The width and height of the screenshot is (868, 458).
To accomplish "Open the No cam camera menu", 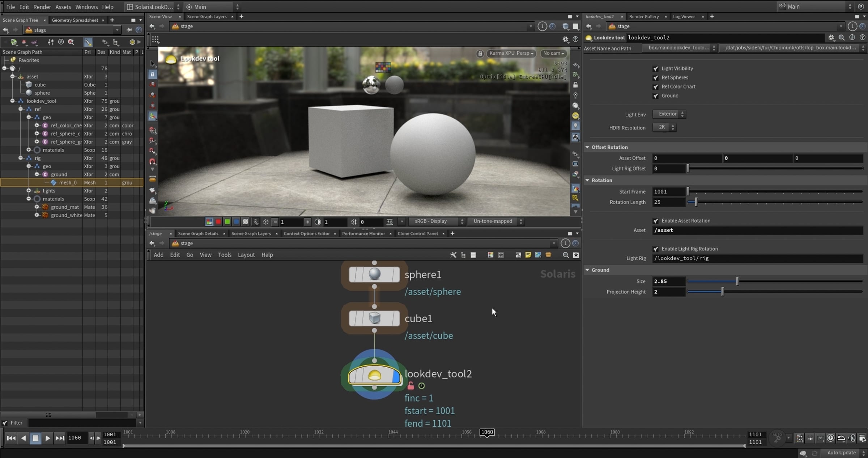I will 553,54.
